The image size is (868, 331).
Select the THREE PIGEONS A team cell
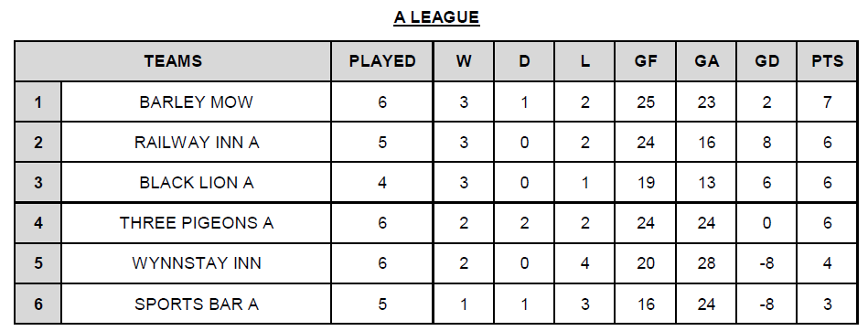(x=196, y=223)
